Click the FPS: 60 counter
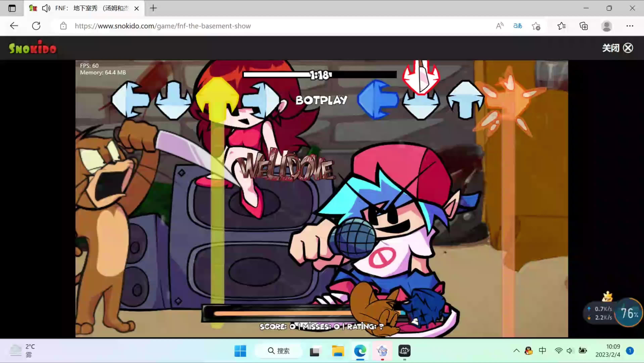The image size is (644, 363). click(x=89, y=66)
